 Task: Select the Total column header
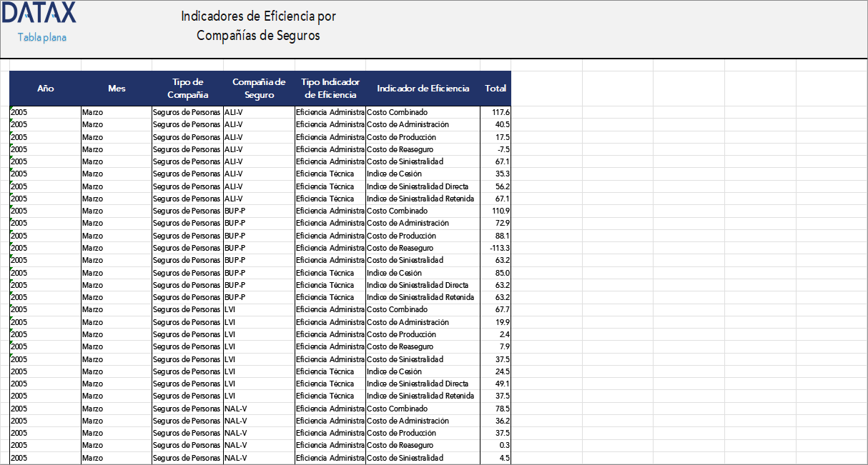[x=495, y=89]
